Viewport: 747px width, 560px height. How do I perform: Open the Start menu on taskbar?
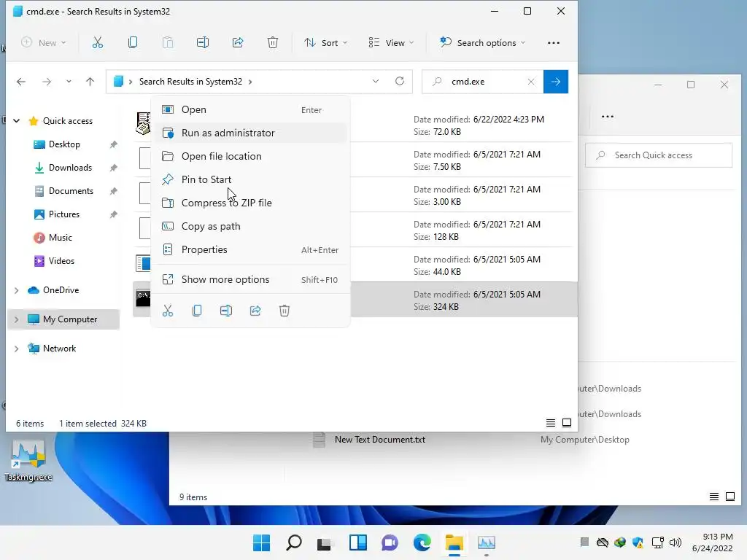coord(261,542)
